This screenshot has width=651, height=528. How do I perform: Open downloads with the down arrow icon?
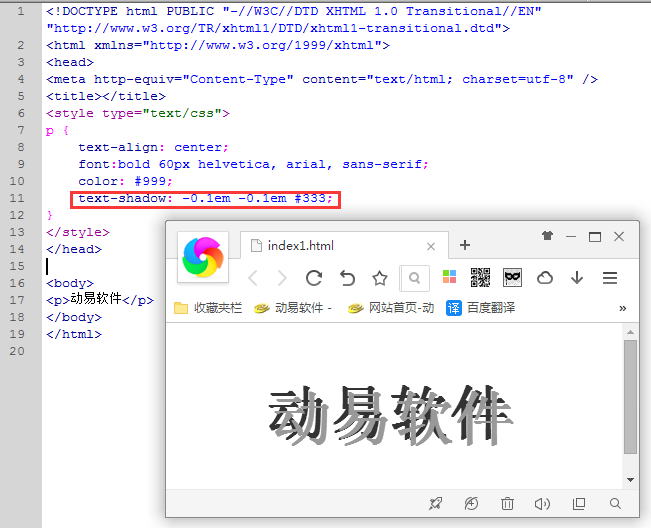click(577, 278)
